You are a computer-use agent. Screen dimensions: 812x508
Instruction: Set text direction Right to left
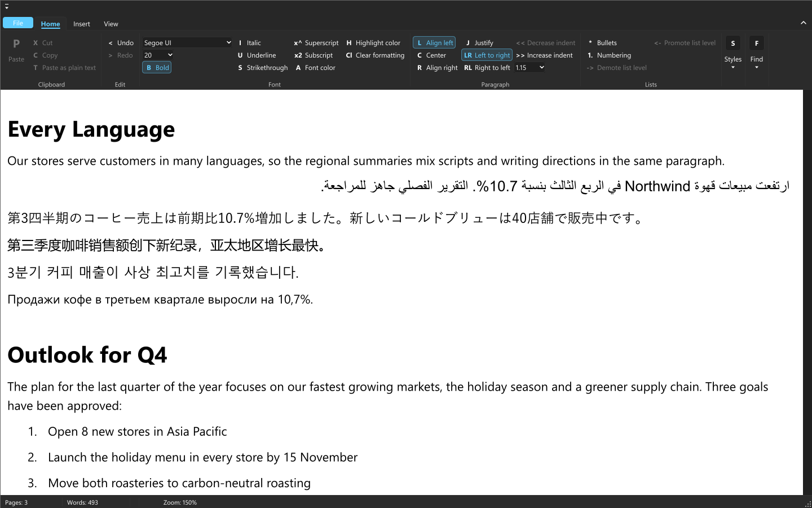point(487,68)
